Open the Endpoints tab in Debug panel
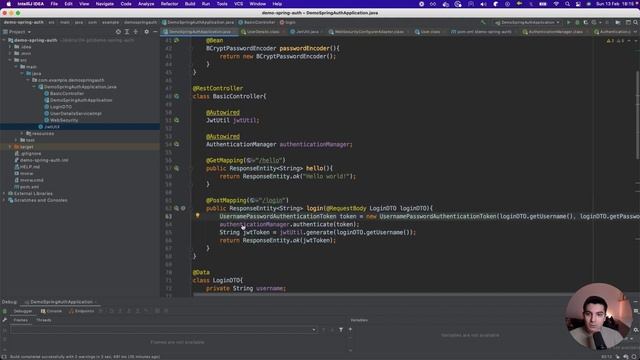The width and height of the screenshot is (640, 360). point(82,311)
